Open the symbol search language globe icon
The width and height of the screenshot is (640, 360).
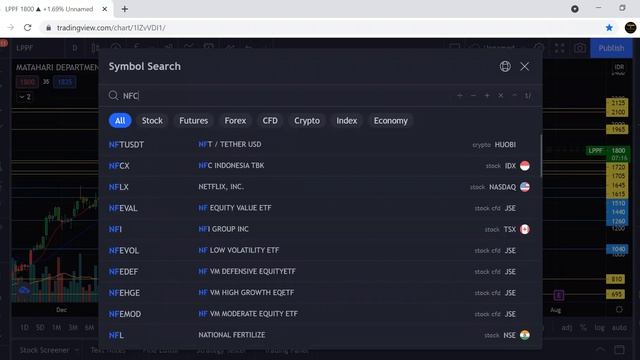pyautogui.click(x=505, y=67)
